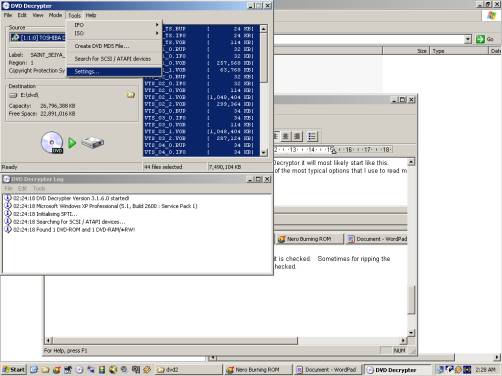Open the File menu in the Log window
The image size is (502, 376).
[x=8, y=189]
